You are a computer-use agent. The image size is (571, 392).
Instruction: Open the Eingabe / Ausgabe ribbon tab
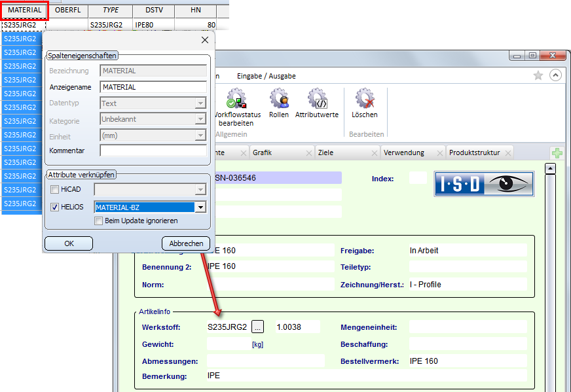[266, 76]
